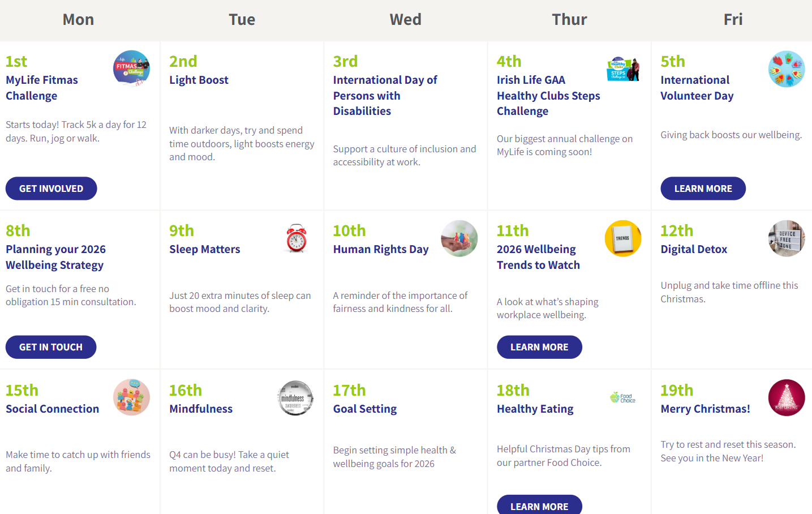Screen dimensions: 812x514
Task: Click the yellow Trends notebook icon
Action: pos(622,238)
